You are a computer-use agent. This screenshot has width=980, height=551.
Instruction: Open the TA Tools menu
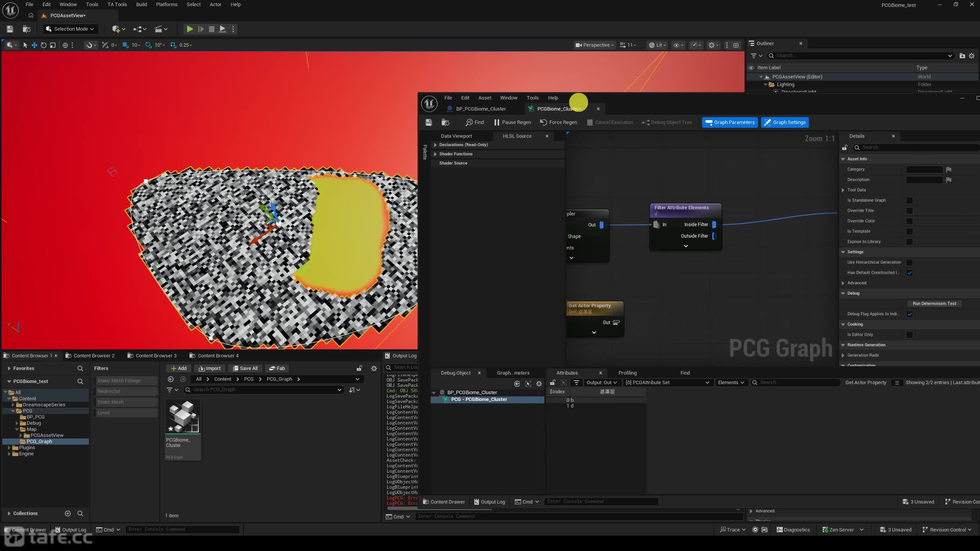[117, 5]
